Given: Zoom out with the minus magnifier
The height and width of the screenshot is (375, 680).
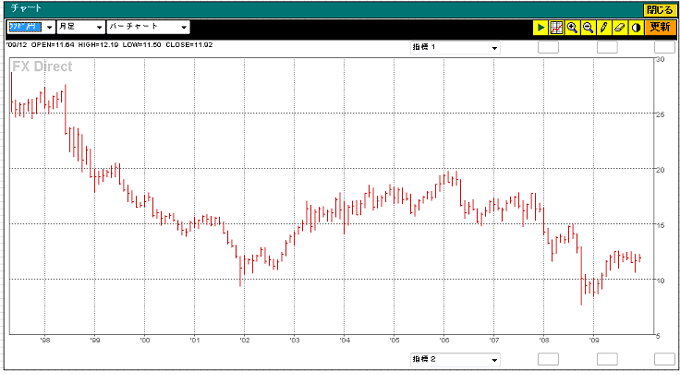Looking at the screenshot, I should 588,28.
